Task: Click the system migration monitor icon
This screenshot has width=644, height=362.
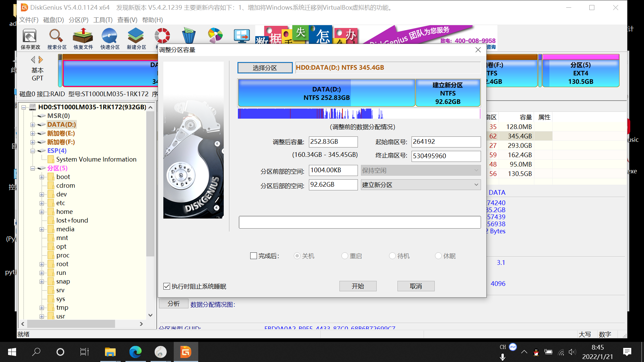Action: point(242,36)
